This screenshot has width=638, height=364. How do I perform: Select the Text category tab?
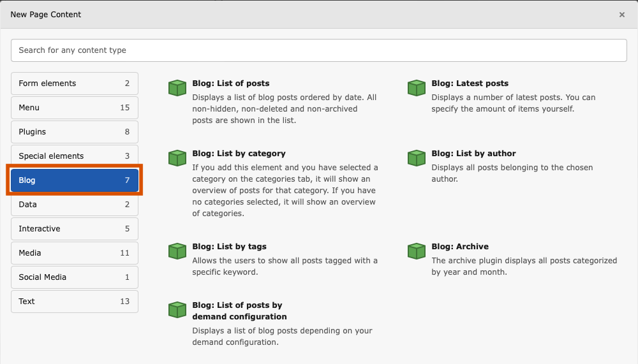pos(75,302)
